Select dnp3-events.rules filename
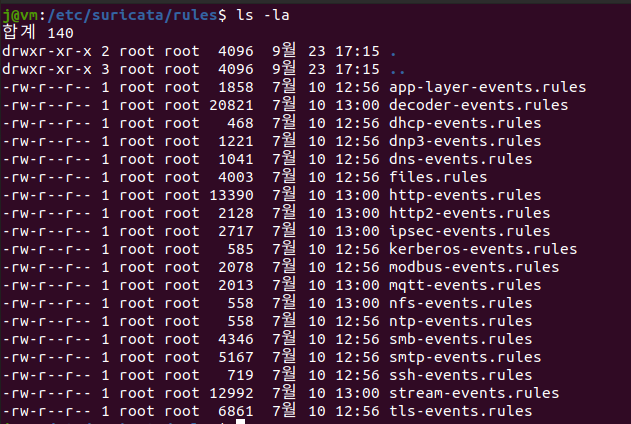Screen dimensions: 631x424 click(465, 142)
